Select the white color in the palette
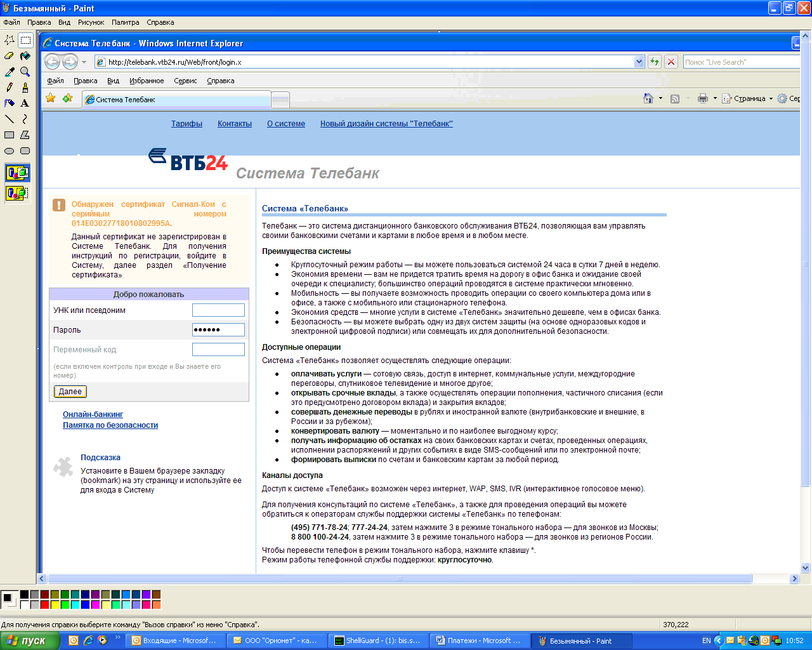 click(24, 605)
